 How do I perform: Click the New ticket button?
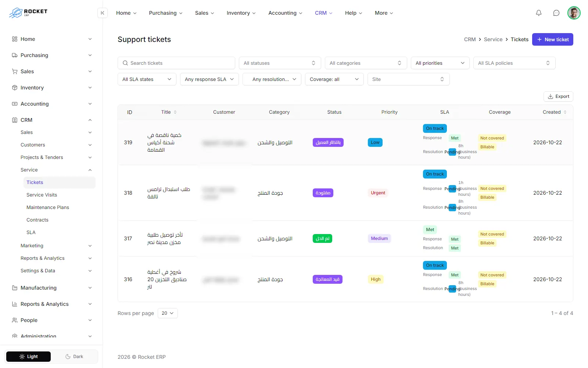(x=553, y=39)
